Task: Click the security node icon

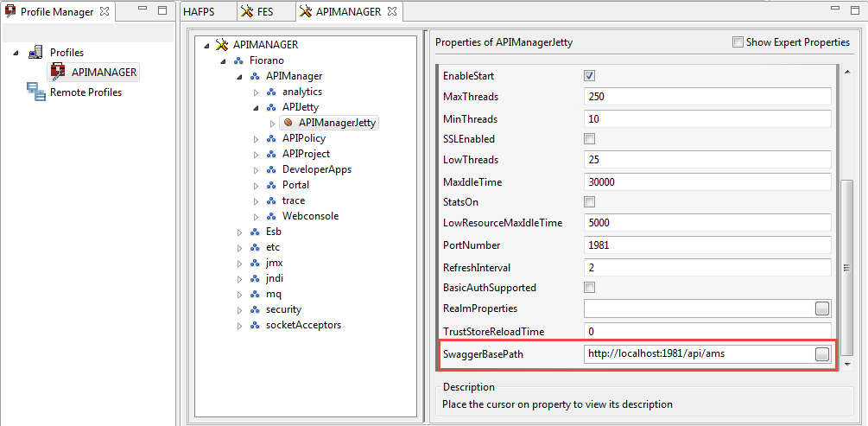Action: point(255,309)
